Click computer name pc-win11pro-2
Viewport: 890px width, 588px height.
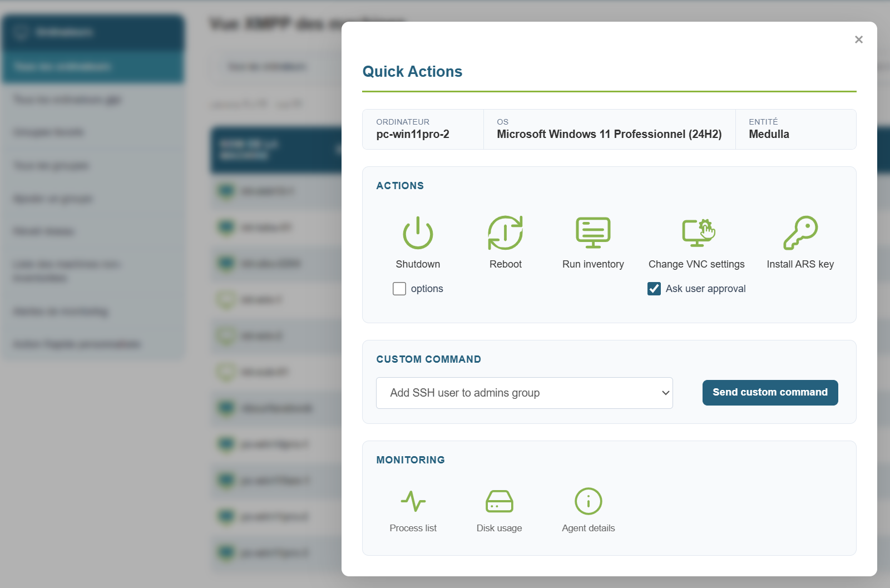click(413, 134)
